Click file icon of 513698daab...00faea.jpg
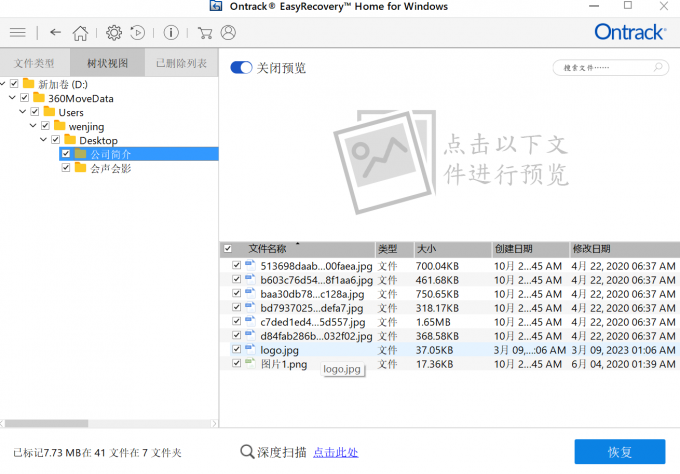Image resolution: width=680 pixels, height=474 pixels. tap(250, 265)
